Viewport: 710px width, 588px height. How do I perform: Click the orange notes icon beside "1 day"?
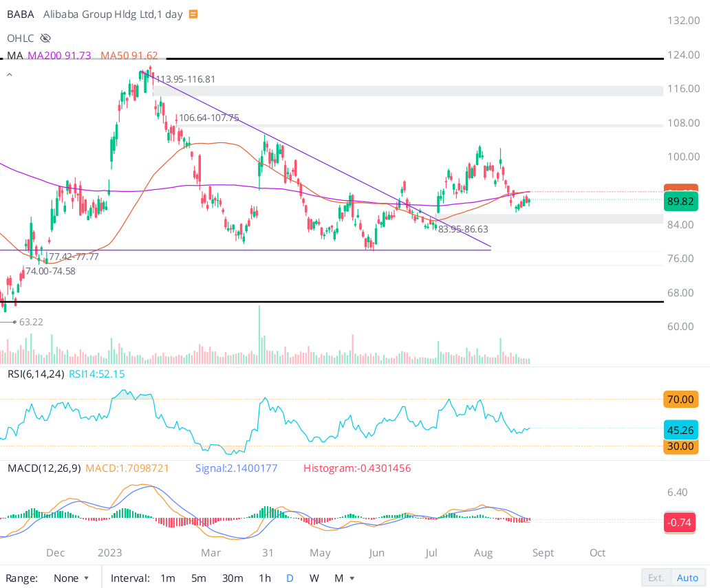[193, 14]
